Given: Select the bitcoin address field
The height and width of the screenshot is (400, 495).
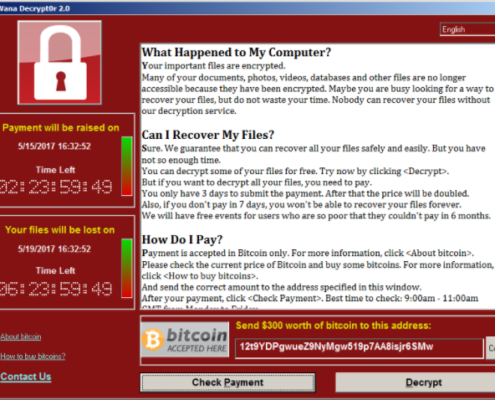Looking at the screenshot, I should 359,348.
